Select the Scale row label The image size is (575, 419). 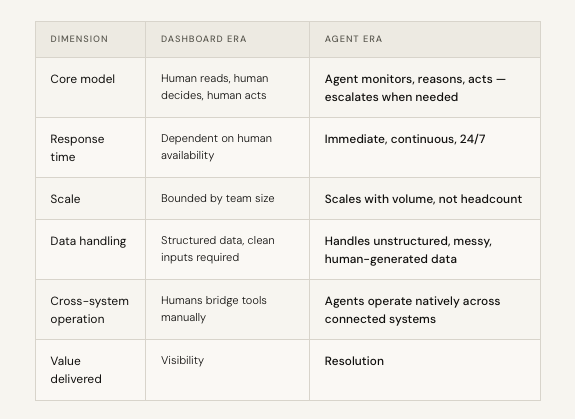click(x=65, y=199)
